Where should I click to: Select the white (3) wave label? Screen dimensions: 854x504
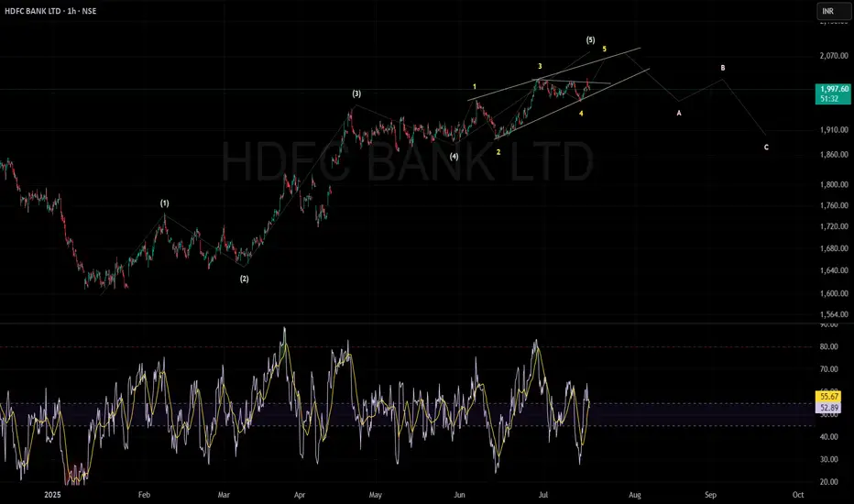[356, 93]
